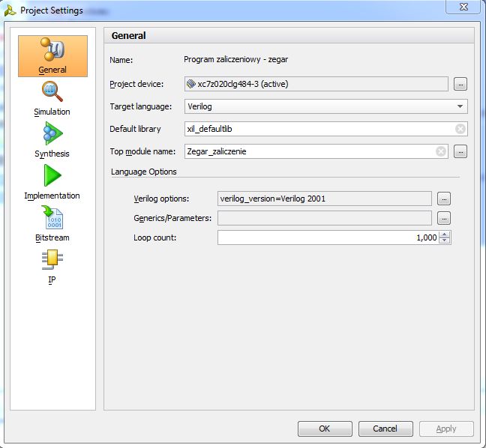This screenshot has width=486, height=448.
Task: Click the Top module name input field
Action: 316,151
